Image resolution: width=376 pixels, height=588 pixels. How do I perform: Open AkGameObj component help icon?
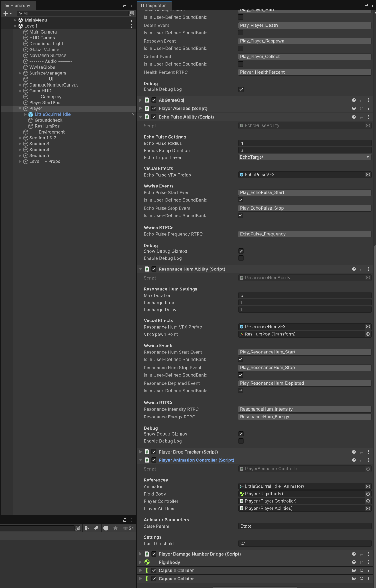tap(354, 100)
